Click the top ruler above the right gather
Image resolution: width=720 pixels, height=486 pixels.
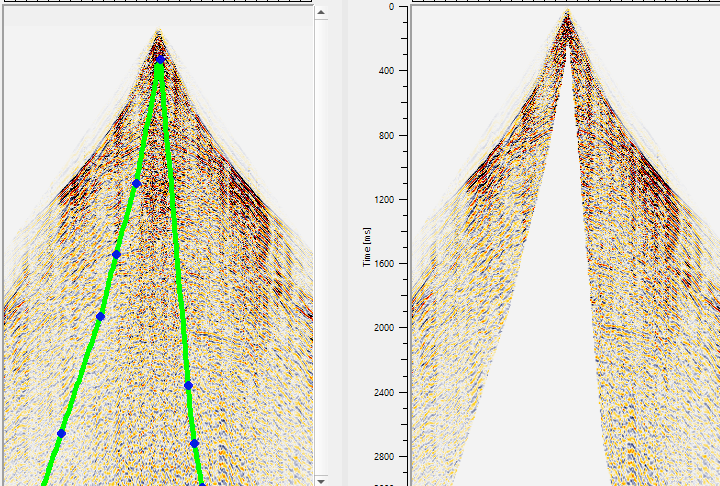point(566,1)
